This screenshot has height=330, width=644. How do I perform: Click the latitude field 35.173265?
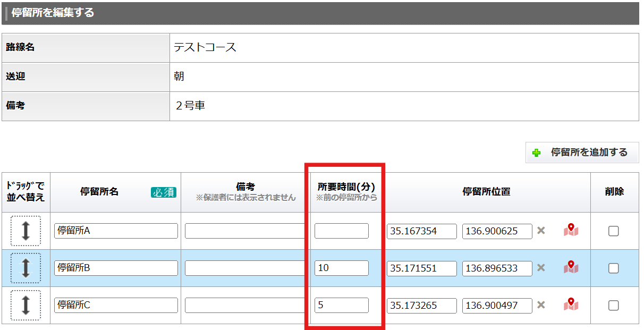[422, 306]
